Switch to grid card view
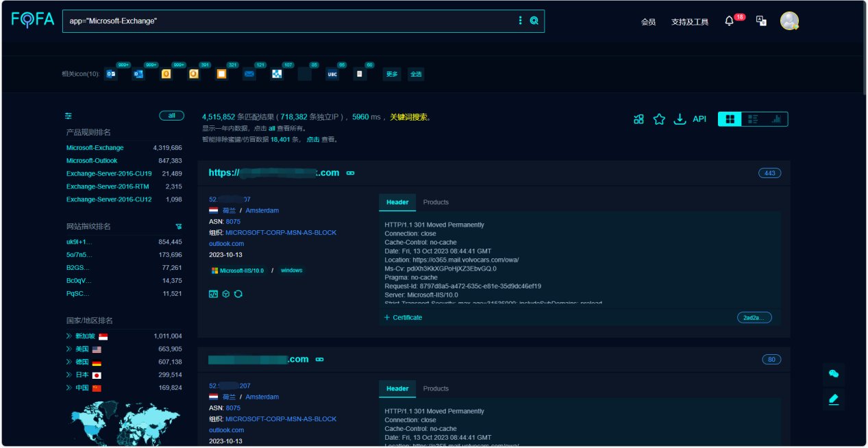The width and height of the screenshot is (868, 448). click(x=730, y=119)
